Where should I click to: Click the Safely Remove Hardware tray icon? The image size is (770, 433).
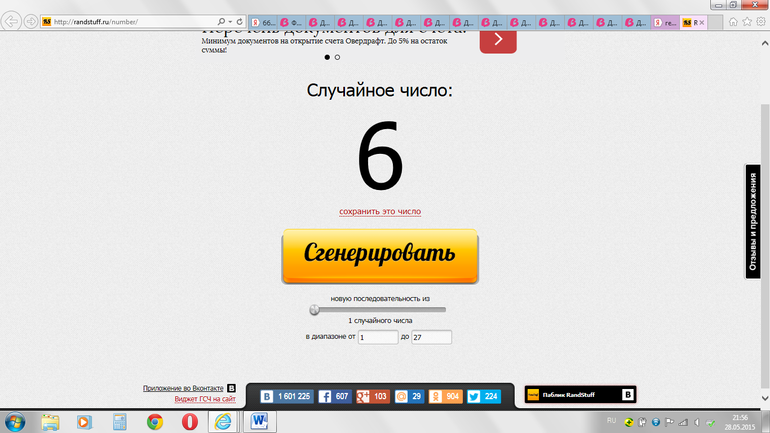tap(710, 422)
